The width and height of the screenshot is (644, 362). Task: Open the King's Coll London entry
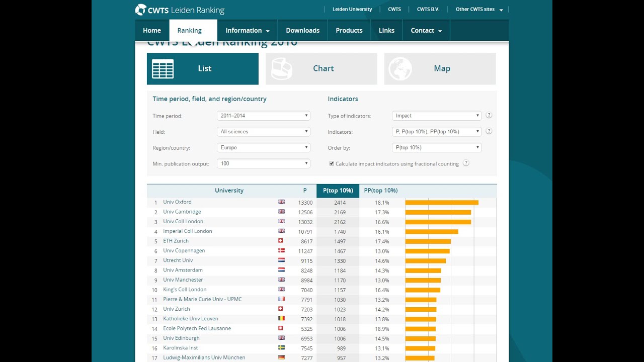[x=185, y=290]
